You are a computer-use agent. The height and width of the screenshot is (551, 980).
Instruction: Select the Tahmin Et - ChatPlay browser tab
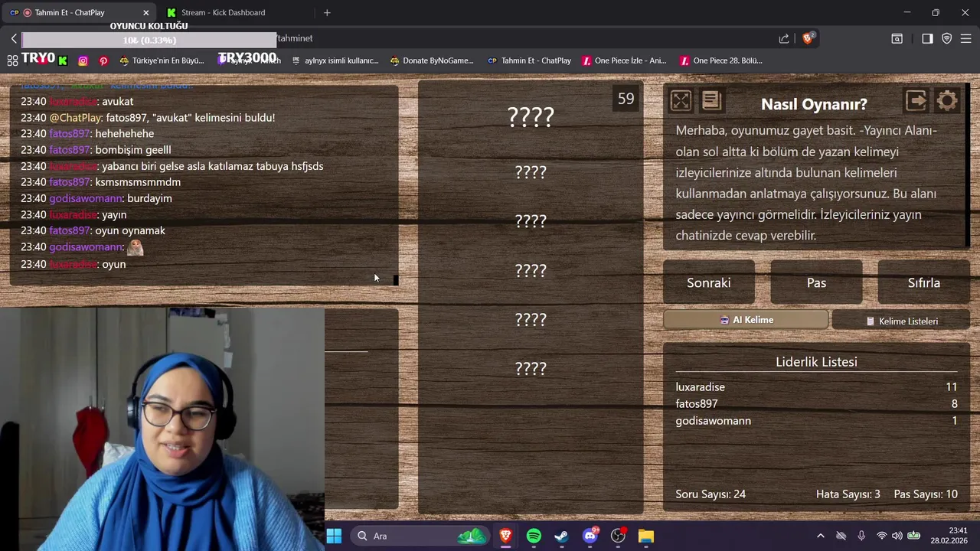point(69,12)
